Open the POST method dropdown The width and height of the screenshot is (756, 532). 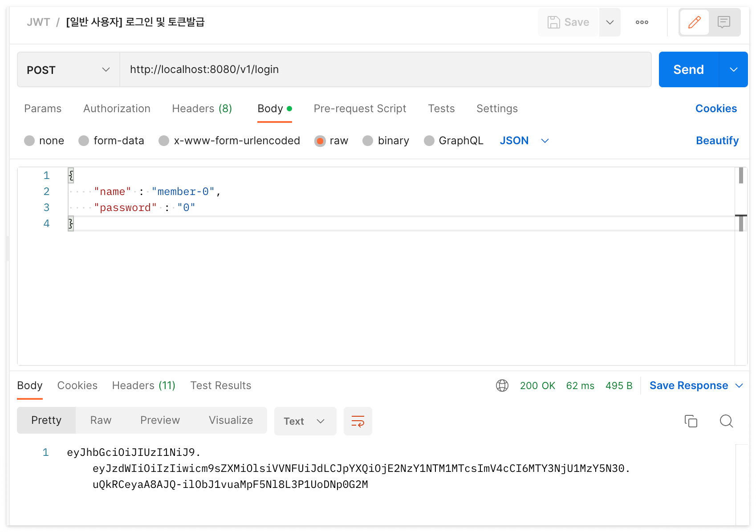click(x=69, y=70)
